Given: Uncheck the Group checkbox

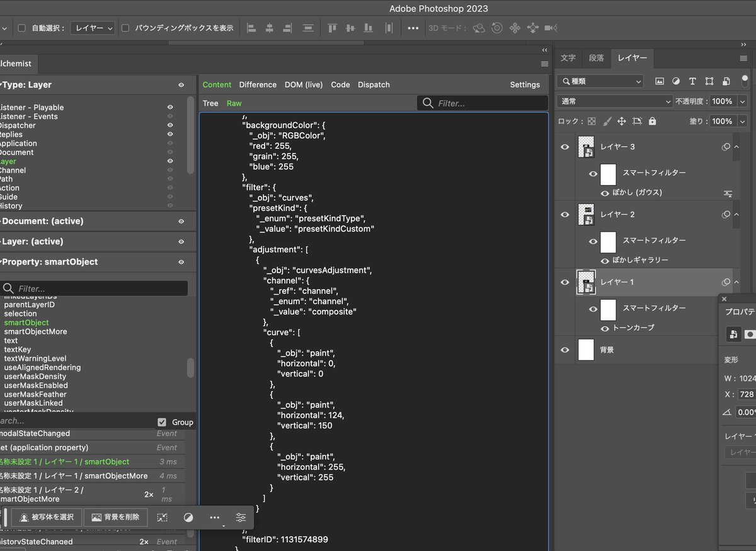Looking at the screenshot, I should click(162, 422).
